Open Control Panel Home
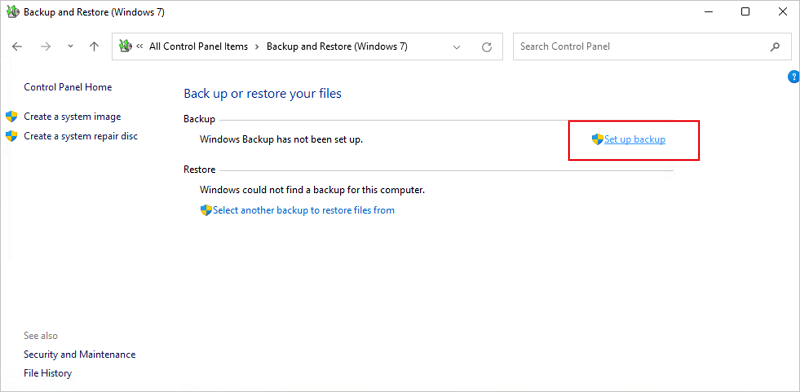The height and width of the screenshot is (392, 800). click(x=68, y=87)
